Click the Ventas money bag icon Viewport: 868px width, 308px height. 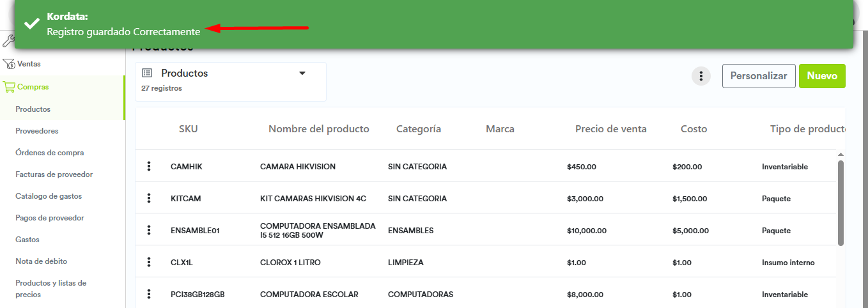9,64
